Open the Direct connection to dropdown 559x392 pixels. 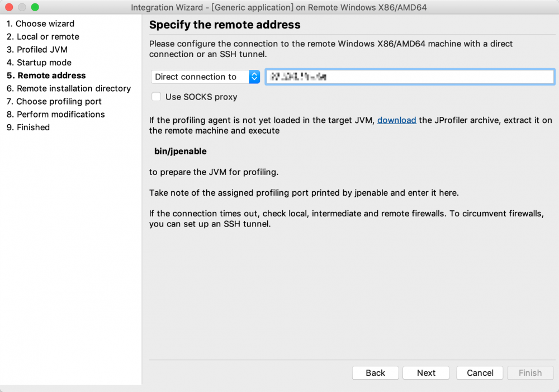pyautogui.click(x=205, y=77)
